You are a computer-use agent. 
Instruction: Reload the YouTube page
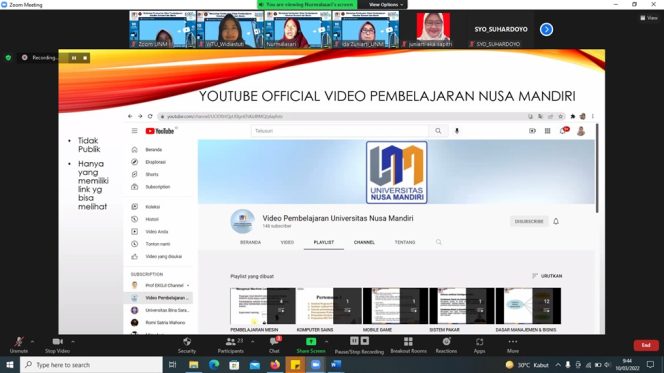pos(150,116)
